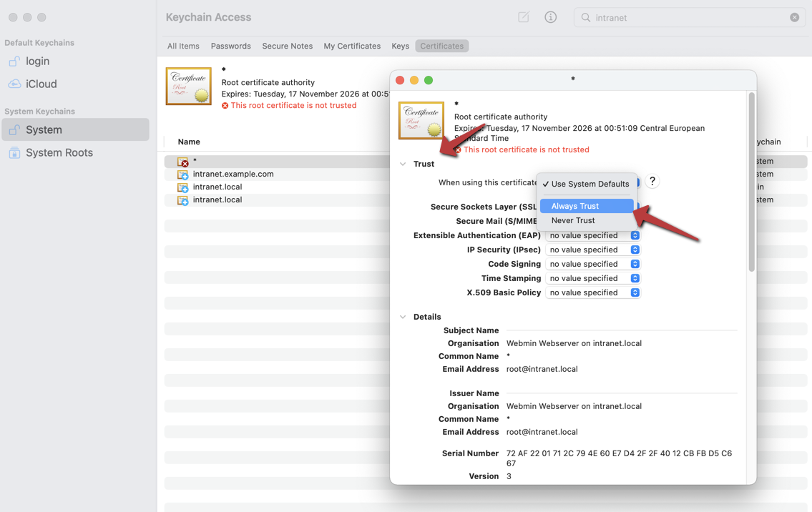Select the * certificate row
Screen dimensions: 812x512
coord(277,162)
